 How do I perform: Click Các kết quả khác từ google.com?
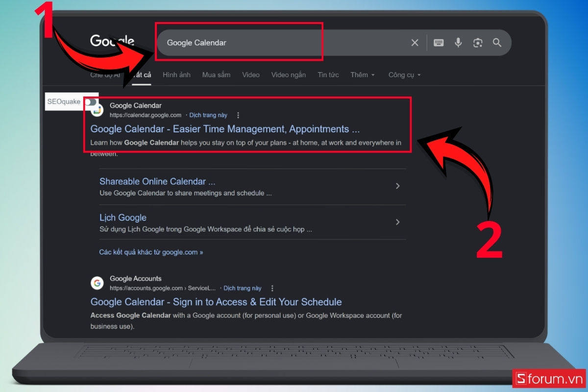pos(151,252)
